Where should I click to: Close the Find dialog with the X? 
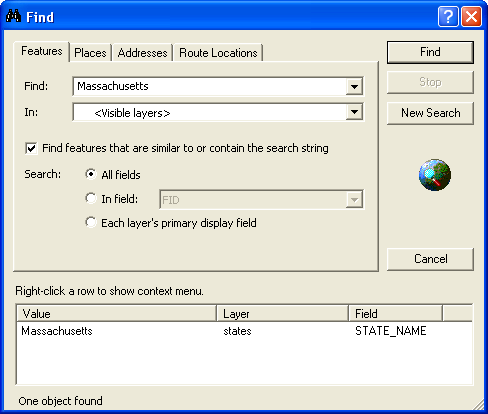pos(471,16)
